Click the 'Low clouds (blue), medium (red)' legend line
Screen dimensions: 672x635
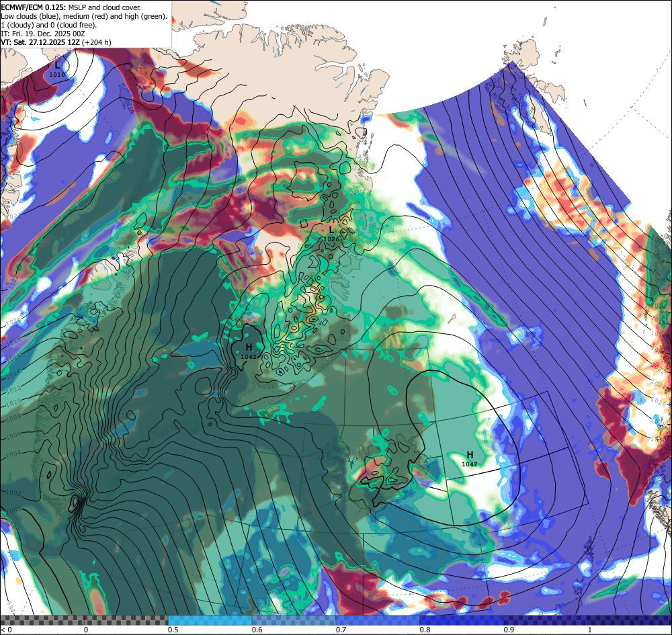click(84, 16)
